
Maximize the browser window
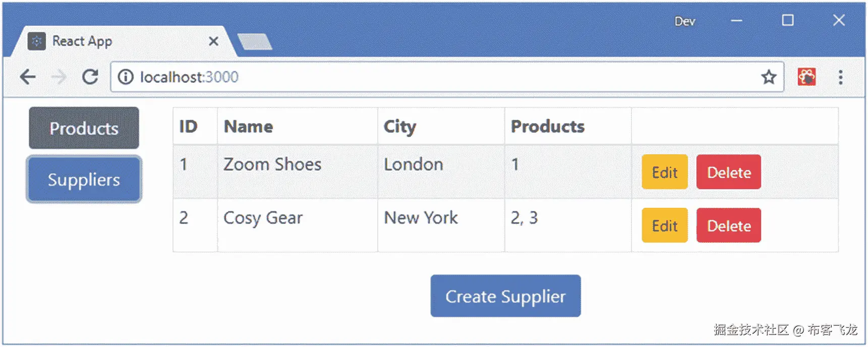(x=787, y=20)
